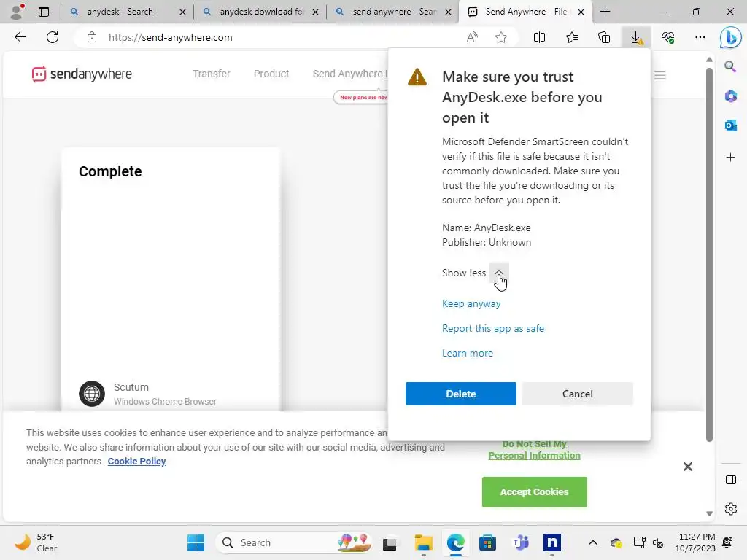
Task: Click the browser back arrow
Action: (20, 37)
